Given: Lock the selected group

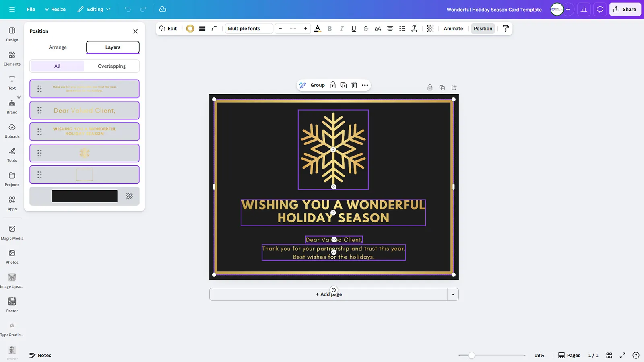Looking at the screenshot, I should tap(332, 85).
